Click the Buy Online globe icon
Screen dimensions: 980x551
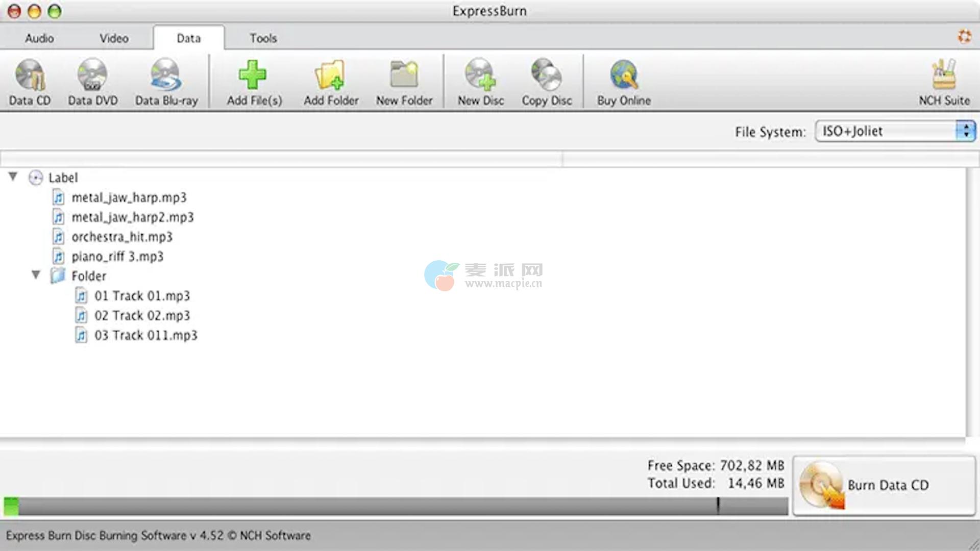(624, 74)
